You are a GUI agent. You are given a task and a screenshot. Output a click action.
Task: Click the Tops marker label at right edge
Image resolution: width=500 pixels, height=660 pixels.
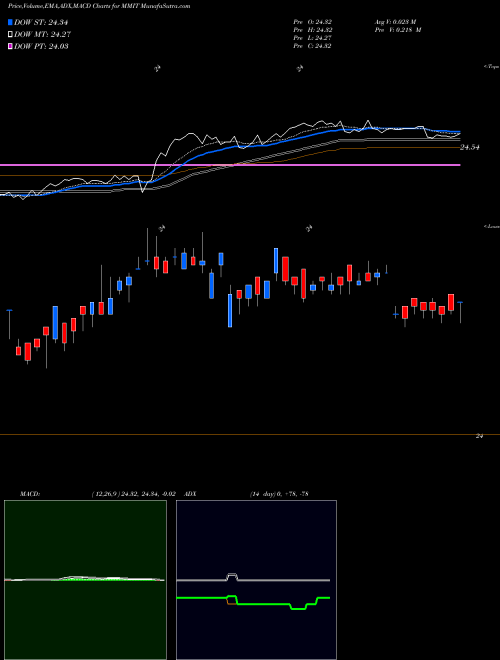492,67
